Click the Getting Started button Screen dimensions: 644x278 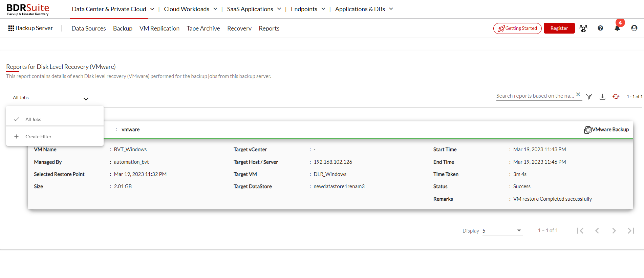517,28
